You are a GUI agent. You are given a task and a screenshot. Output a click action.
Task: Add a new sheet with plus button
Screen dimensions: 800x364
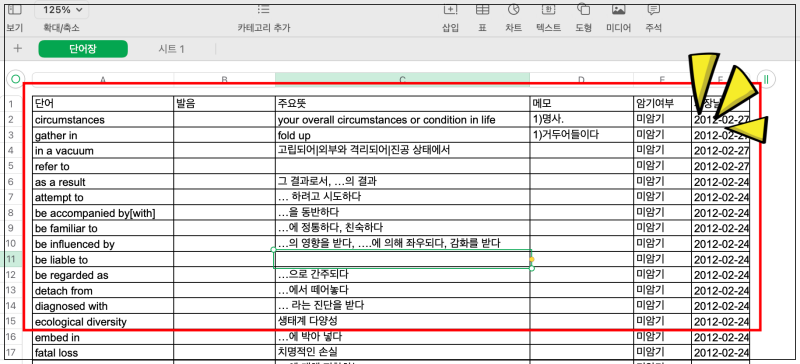(18, 48)
